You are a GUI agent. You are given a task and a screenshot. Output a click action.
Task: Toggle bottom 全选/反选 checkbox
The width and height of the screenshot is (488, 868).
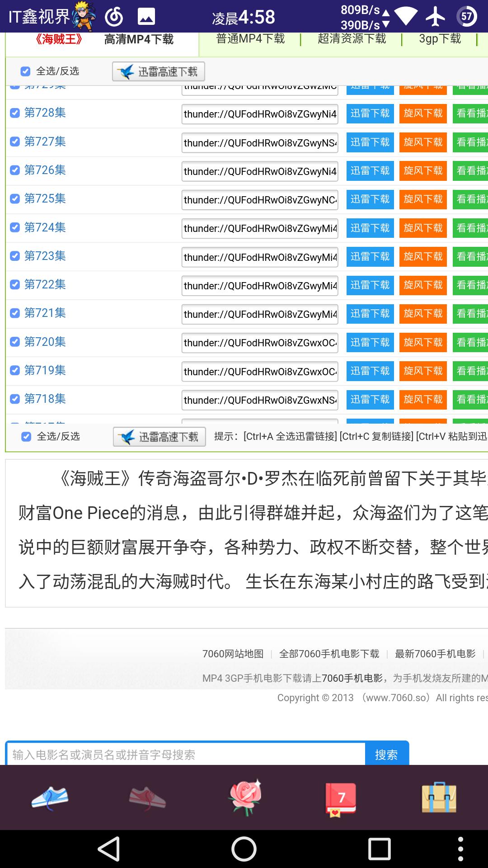[x=26, y=436]
